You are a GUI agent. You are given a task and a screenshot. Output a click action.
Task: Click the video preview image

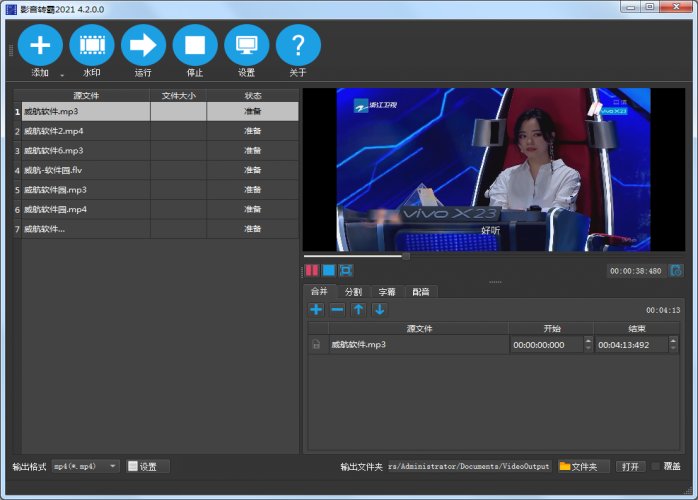[x=494, y=169]
